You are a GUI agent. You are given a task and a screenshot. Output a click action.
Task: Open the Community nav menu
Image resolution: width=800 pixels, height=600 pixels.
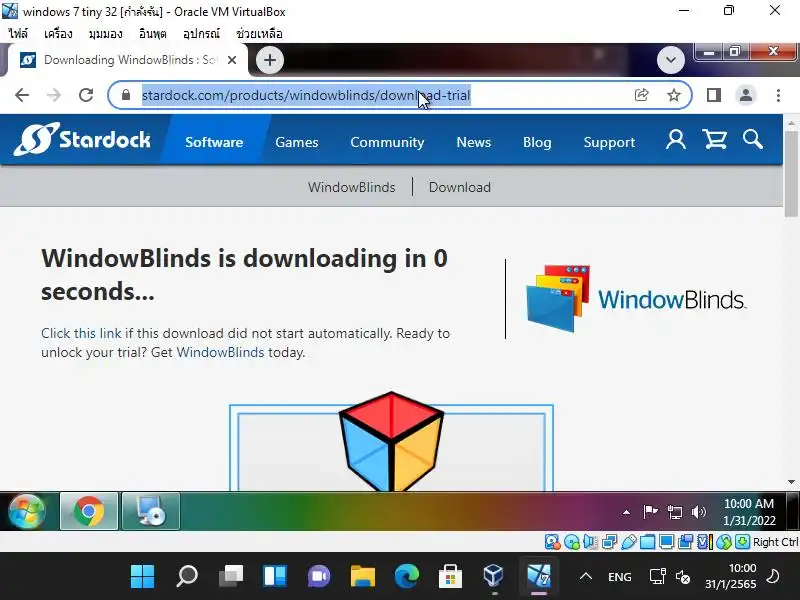387,142
